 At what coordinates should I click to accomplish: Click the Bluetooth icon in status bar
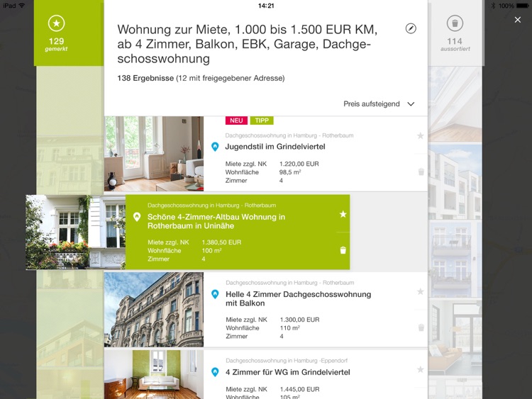click(493, 6)
